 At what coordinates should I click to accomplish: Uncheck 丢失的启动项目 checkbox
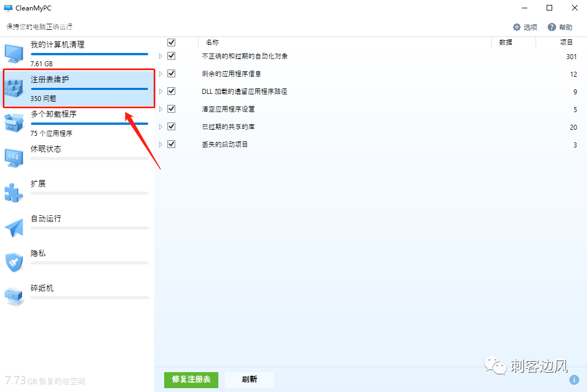tap(171, 144)
